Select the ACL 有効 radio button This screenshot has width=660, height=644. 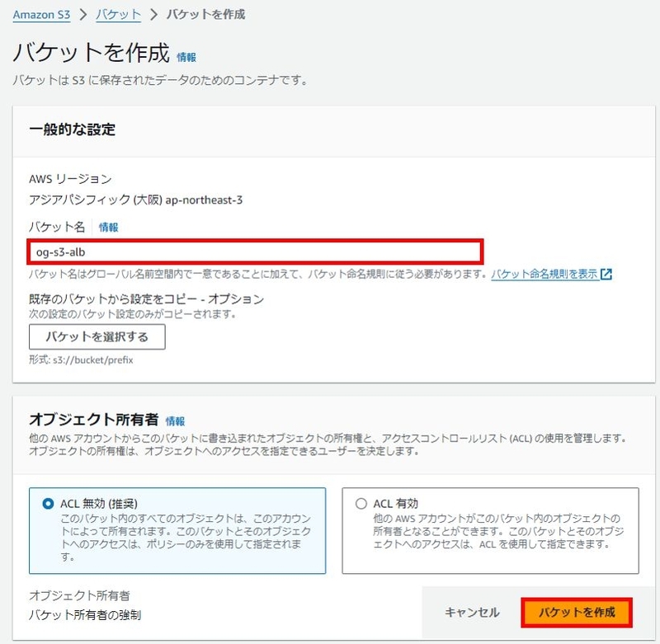pyautogui.click(x=361, y=504)
